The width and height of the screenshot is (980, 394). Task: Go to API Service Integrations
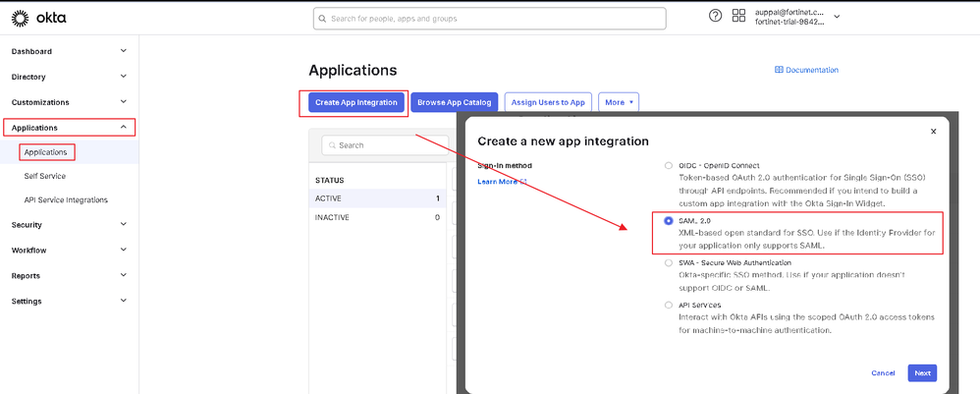click(x=66, y=199)
